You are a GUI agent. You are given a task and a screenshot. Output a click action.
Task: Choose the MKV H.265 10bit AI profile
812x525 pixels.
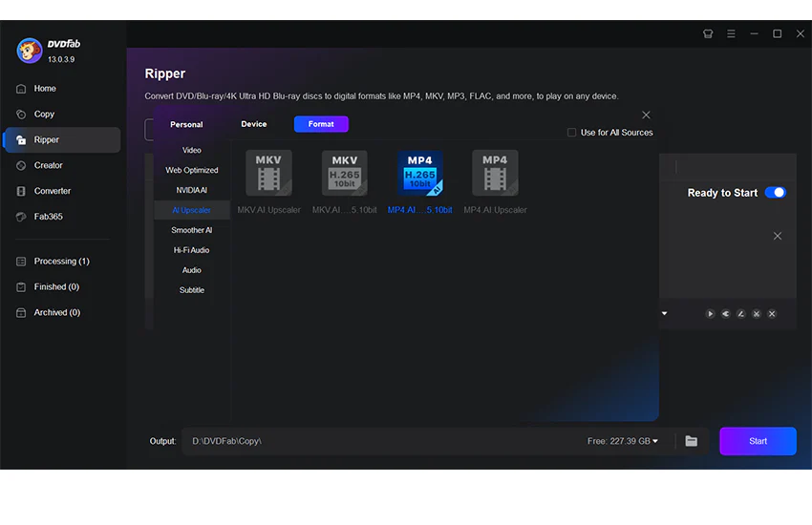[x=344, y=173]
